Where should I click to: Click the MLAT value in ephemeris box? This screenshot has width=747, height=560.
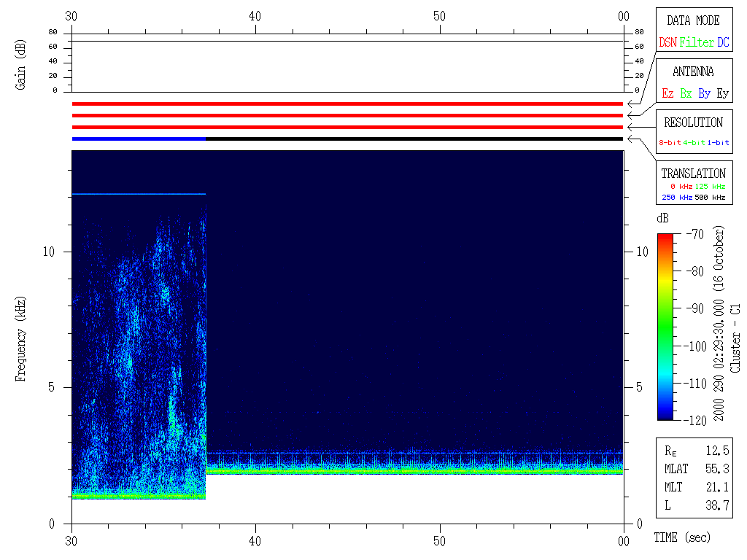[717, 468]
